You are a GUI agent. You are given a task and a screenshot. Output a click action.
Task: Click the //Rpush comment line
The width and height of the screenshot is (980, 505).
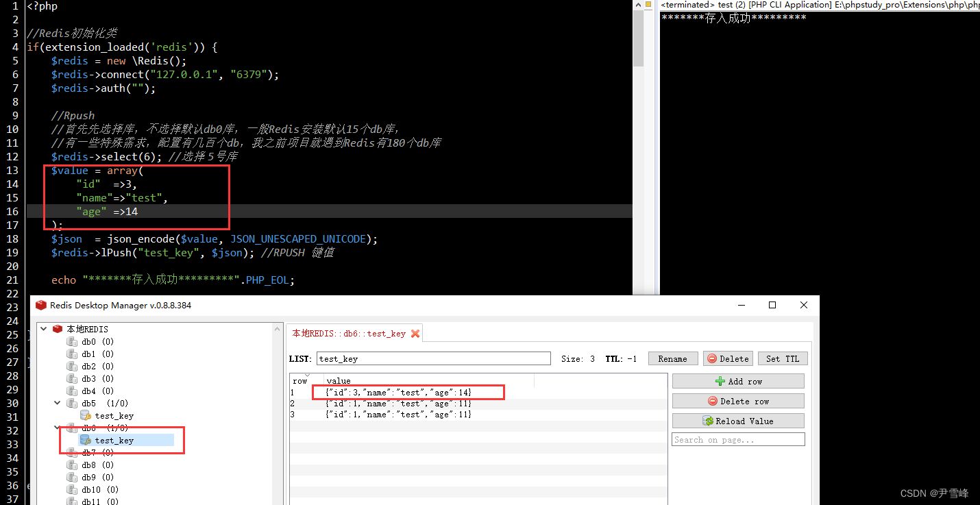click(73, 115)
